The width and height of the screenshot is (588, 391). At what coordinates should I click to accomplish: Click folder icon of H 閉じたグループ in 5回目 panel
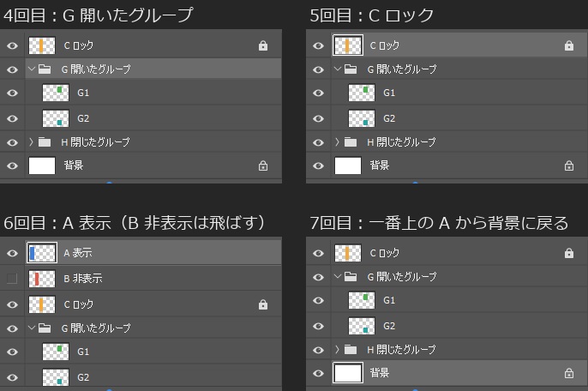pyautogui.click(x=351, y=141)
